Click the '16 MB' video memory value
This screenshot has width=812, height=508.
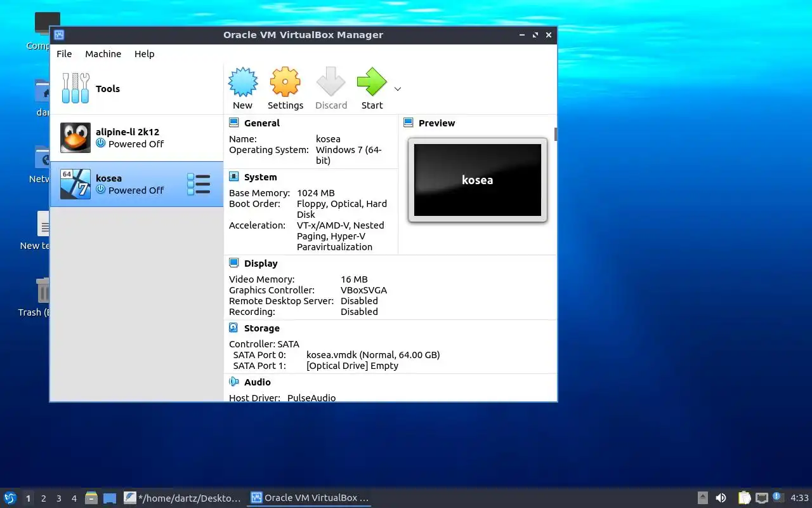[x=354, y=279]
